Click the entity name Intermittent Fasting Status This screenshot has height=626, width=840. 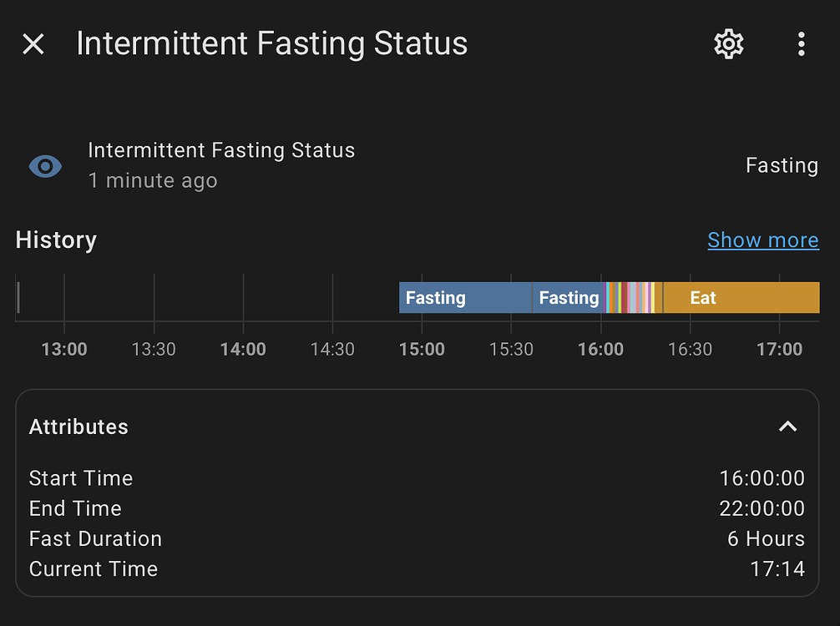[x=221, y=150]
